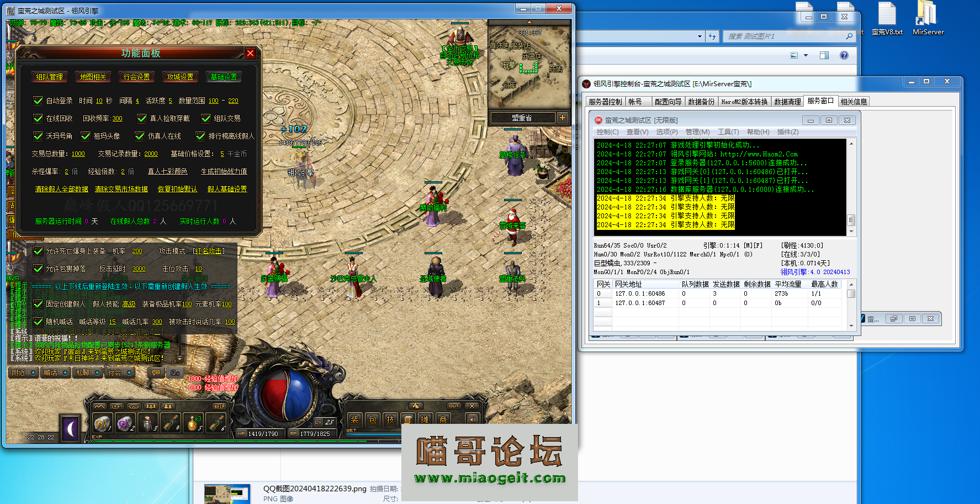Click the 清除假人全部数据 link
The width and height of the screenshot is (980, 504).
61,189
